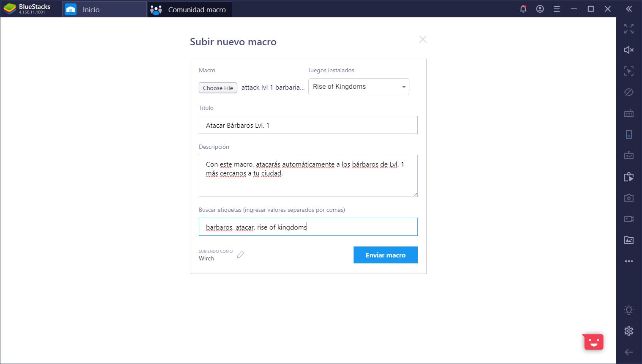Toggle the eye visibility icon in sidebar
642x364 pixels.
click(629, 92)
